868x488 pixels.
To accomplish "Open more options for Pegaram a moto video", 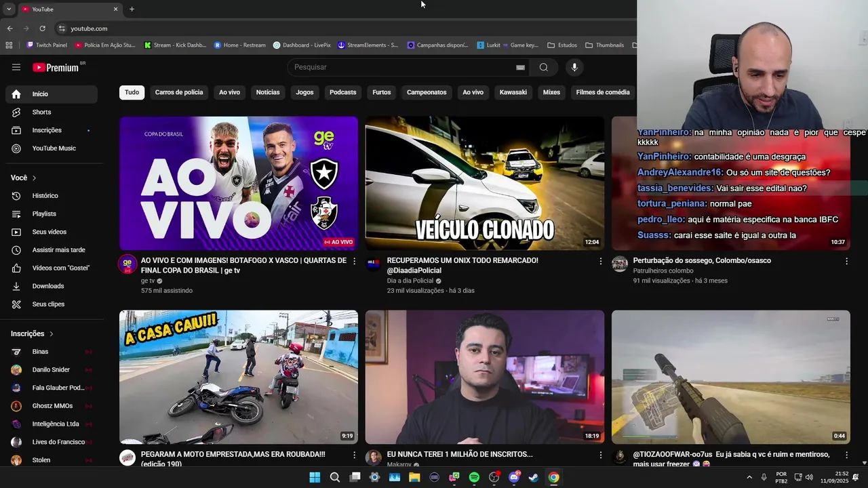I will point(354,455).
